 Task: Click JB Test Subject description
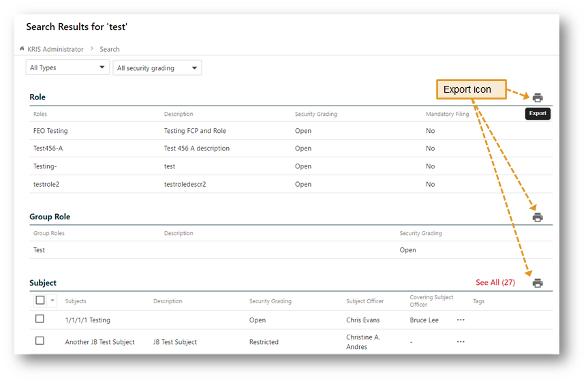point(174,341)
